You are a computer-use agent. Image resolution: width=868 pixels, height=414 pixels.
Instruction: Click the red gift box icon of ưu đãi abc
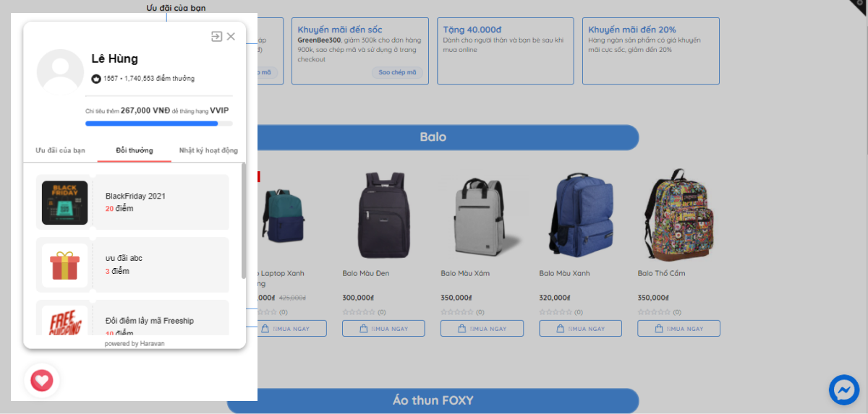coord(64,265)
